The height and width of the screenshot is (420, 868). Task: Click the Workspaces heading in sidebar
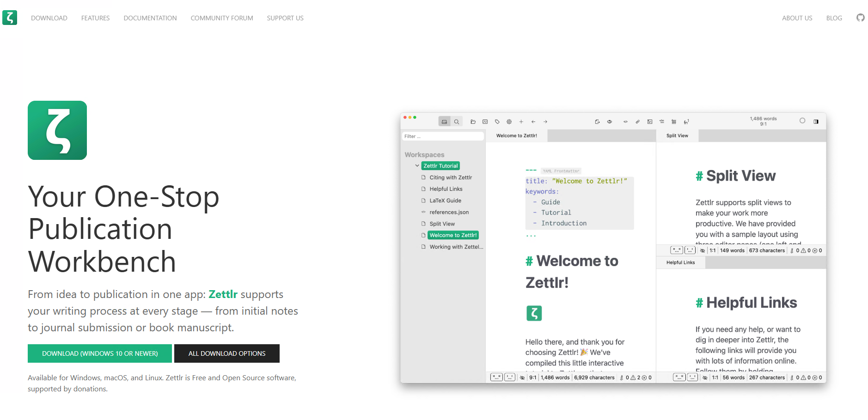424,155
